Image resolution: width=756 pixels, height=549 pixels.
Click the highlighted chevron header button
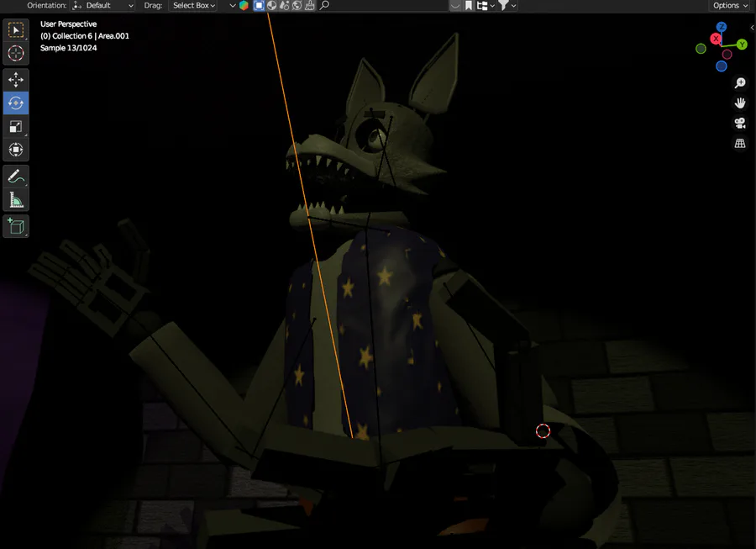455,5
